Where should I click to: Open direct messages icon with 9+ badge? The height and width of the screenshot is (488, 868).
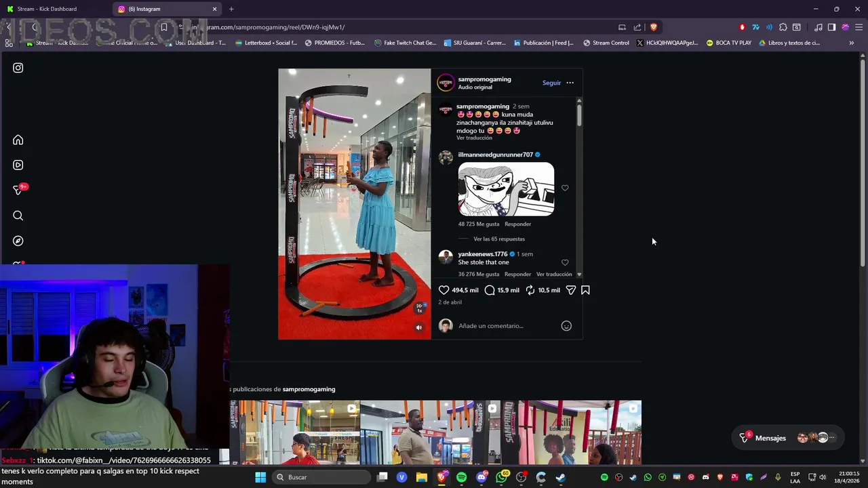pyautogui.click(x=18, y=190)
